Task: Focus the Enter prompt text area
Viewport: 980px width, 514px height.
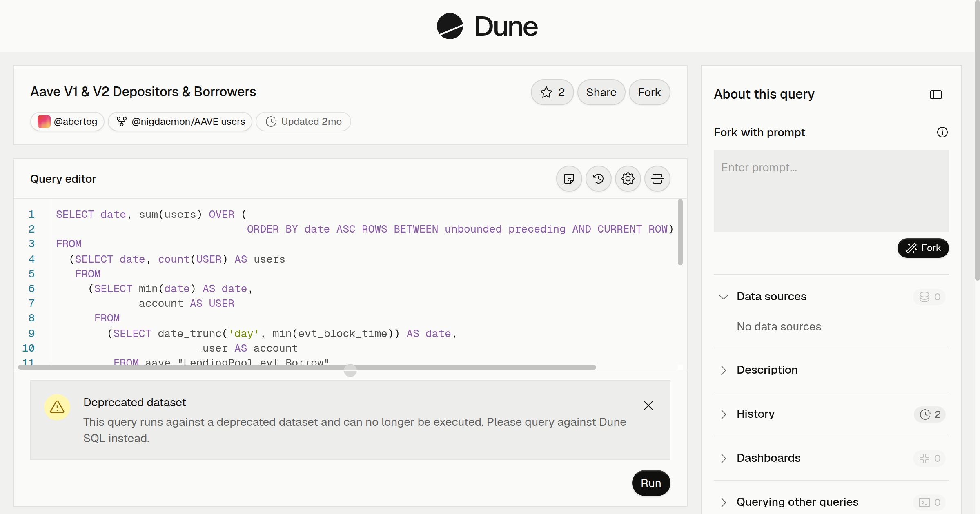Action: (x=831, y=191)
